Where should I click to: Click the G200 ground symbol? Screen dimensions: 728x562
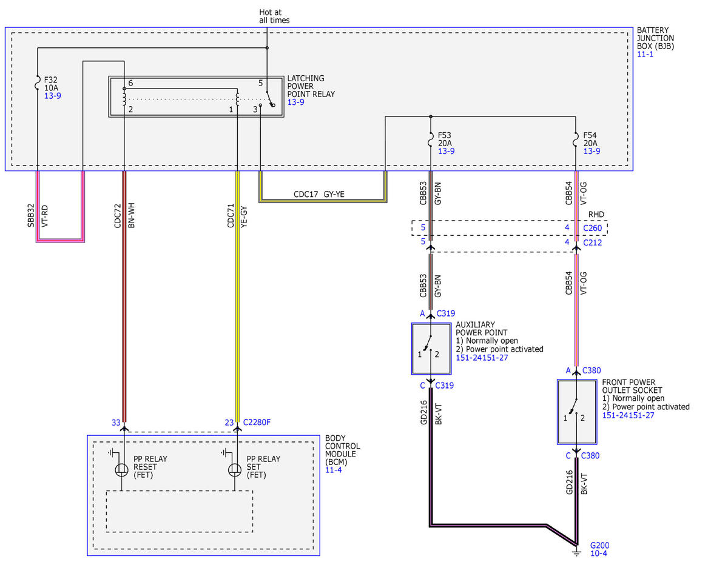coord(576,552)
